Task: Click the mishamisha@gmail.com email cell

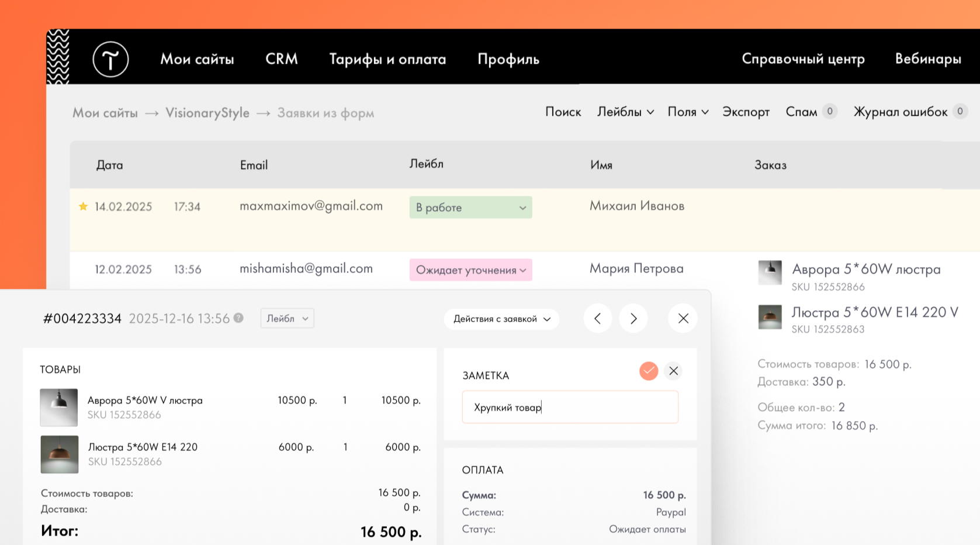Action: click(306, 268)
